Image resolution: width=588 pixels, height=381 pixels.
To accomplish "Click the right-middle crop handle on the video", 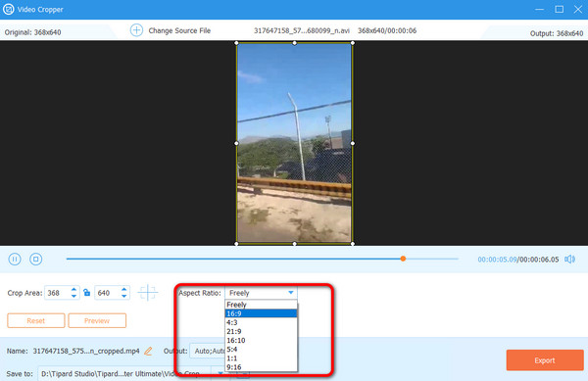I will pos(353,143).
